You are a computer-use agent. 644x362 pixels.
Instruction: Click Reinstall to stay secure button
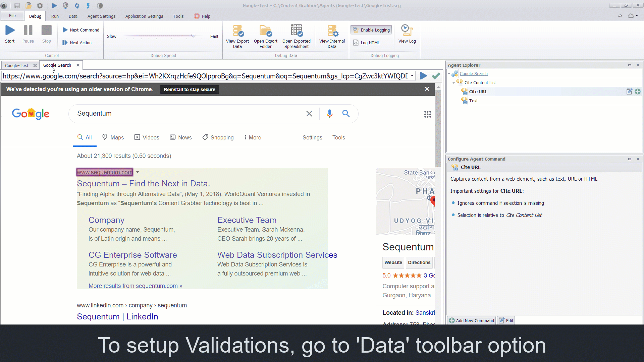(189, 89)
